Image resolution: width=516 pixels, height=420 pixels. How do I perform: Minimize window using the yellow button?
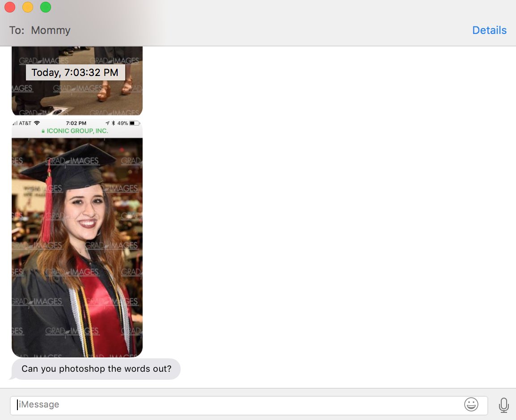(28, 7)
